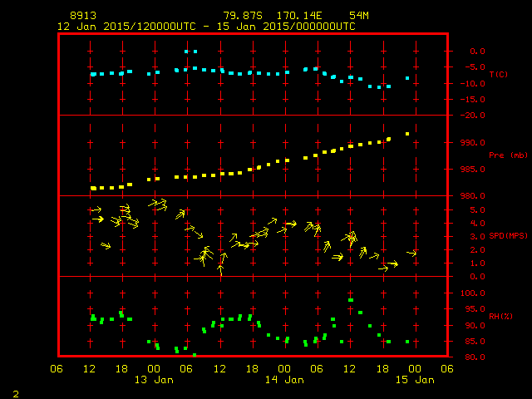Click the end date 15 Jan 2015/000000UTC
Screen dimensions: 532x399
click(286, 27)
